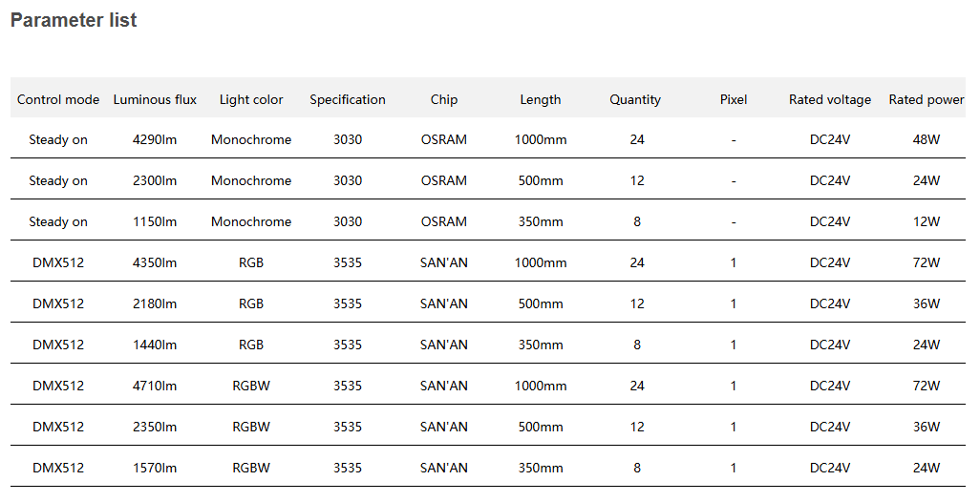Click the 4350lm cell in the table
The width and height of the screenshot is (980, 502).
pos(155,262)
